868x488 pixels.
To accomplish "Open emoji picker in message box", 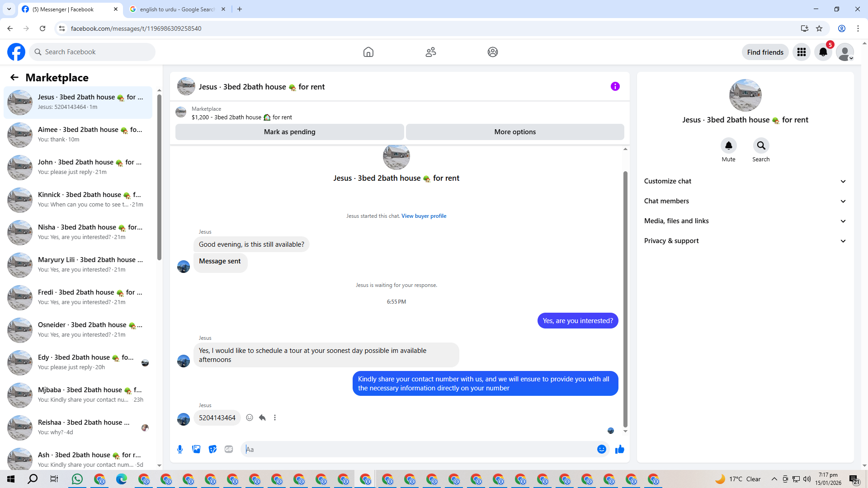I will 601,449.
